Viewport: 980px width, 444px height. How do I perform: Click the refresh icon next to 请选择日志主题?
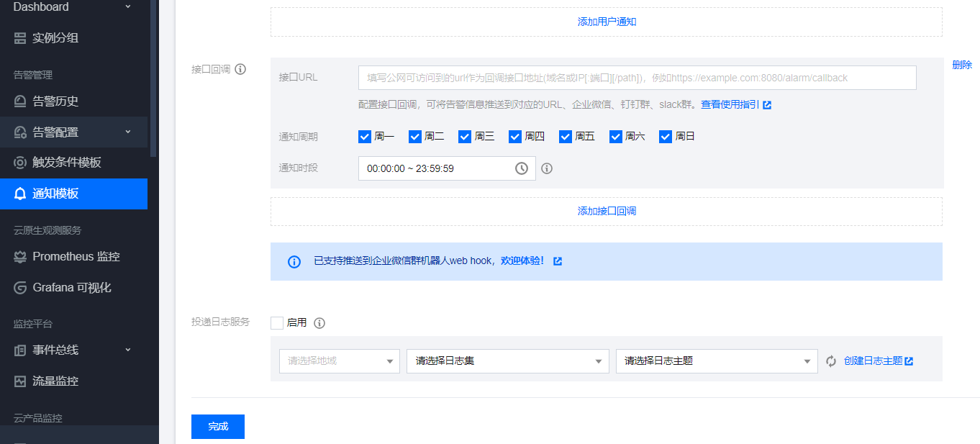(831, 361)
